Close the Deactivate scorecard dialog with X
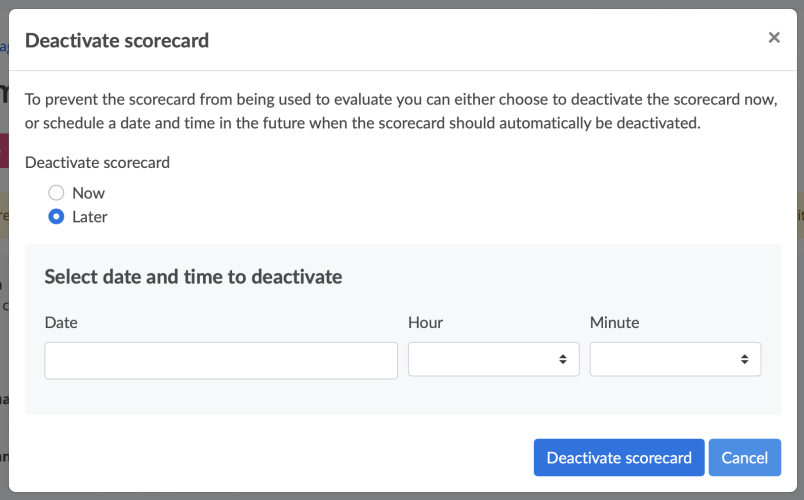 point(774,38)
